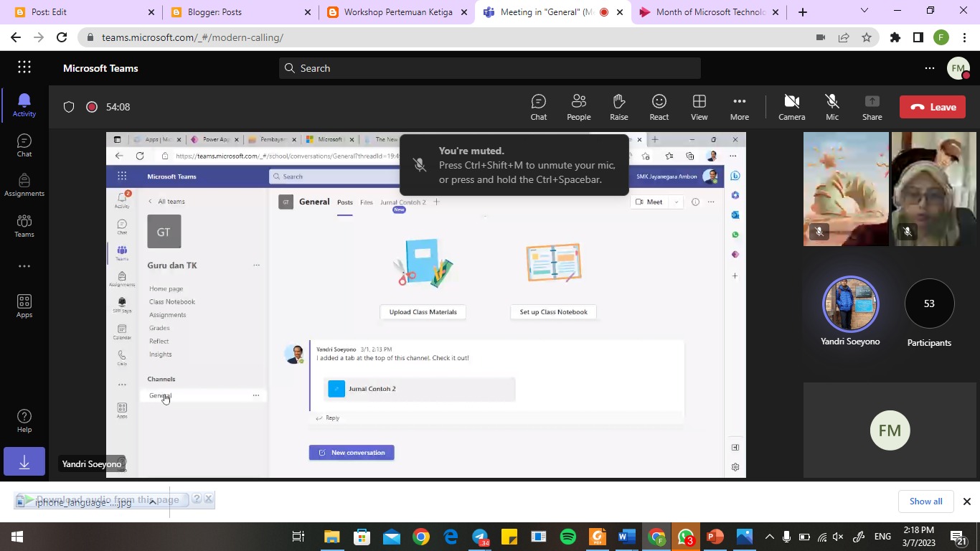Open the React emoji menu
The height and width of the screenshot is (551, 980).
click(659, 107)
